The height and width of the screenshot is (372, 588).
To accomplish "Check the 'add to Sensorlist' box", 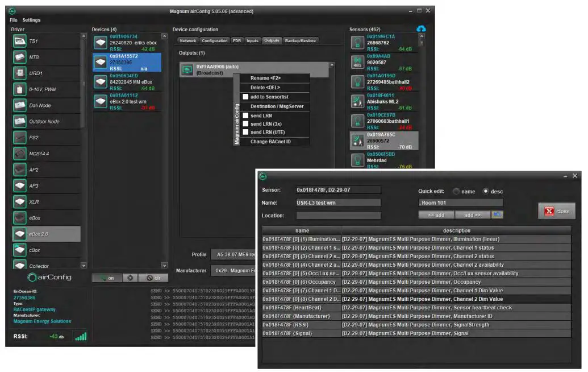I will 245,97.
